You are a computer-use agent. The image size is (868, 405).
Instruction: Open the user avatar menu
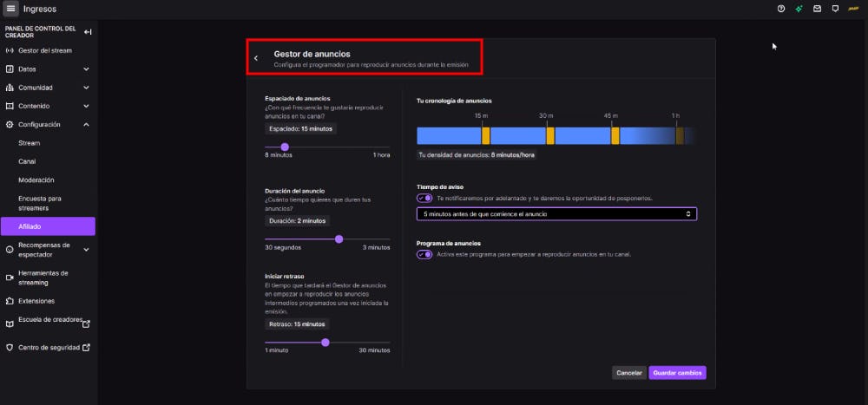853,9
